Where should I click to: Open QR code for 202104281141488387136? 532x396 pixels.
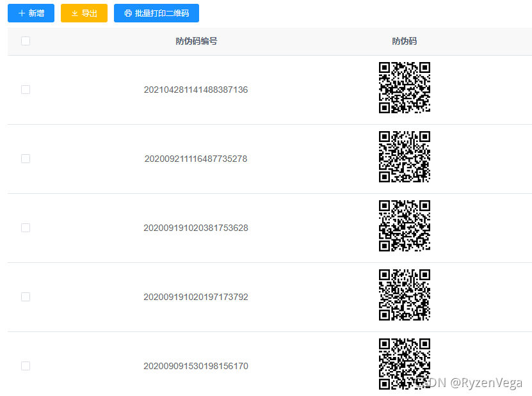click(405, 88)
